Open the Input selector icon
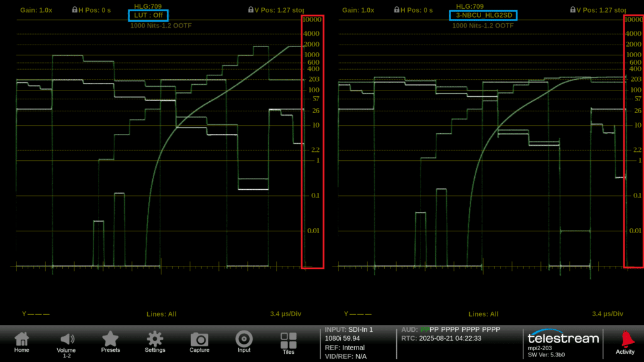This screenshot has height=362, width=644. 244,343
